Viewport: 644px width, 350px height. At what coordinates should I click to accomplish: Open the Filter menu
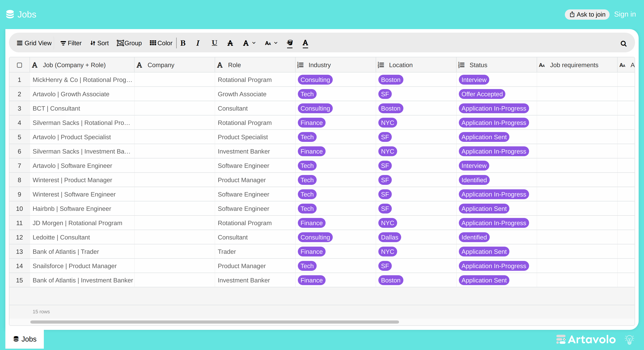point(71,43)
